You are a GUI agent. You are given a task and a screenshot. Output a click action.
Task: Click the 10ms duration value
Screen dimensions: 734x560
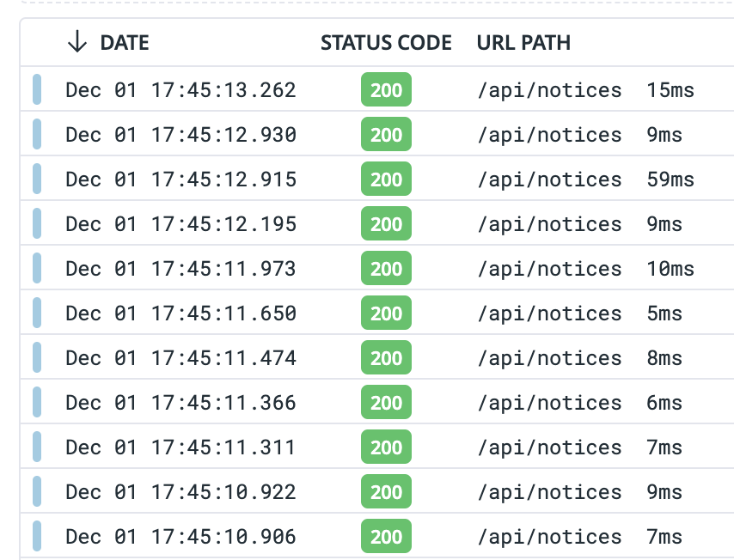pyautogui.click(x=670, y=269)
